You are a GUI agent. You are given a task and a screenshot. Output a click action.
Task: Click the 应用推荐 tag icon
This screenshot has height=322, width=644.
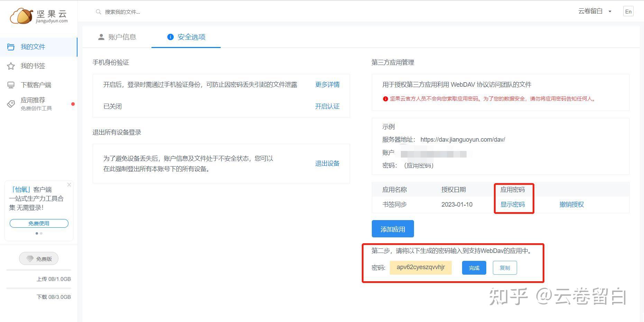11,104
